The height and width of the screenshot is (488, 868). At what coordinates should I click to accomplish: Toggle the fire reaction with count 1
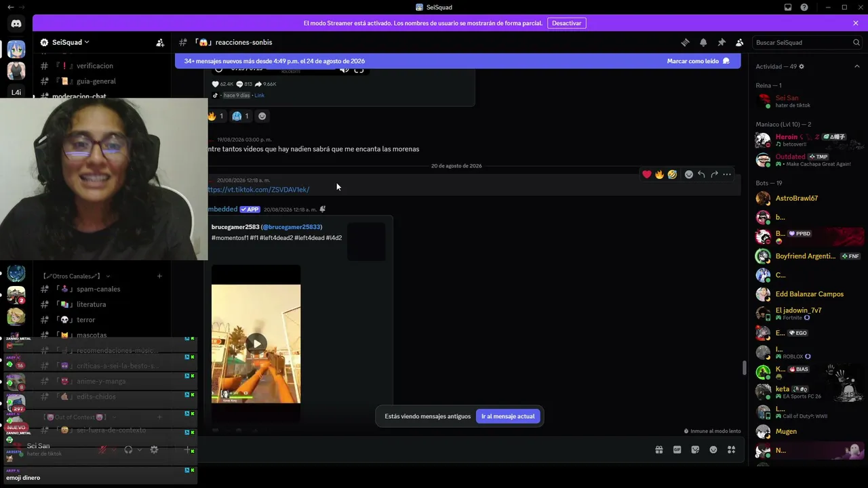click(x=216, y=116)
